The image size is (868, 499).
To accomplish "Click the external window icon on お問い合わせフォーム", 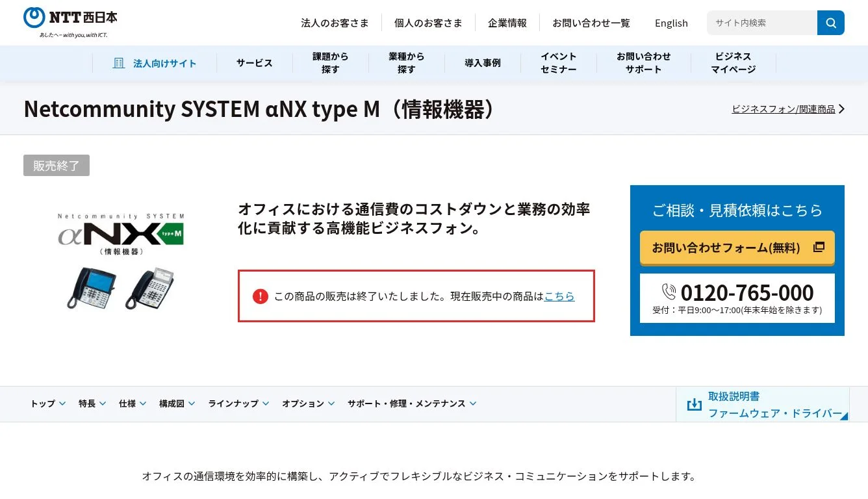I will (x=819, y=247).
